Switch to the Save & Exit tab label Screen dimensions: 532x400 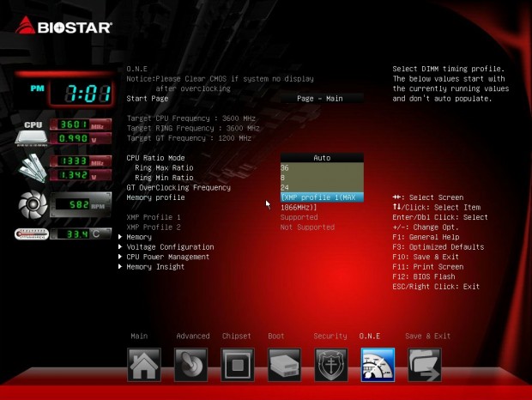[427, 336]
